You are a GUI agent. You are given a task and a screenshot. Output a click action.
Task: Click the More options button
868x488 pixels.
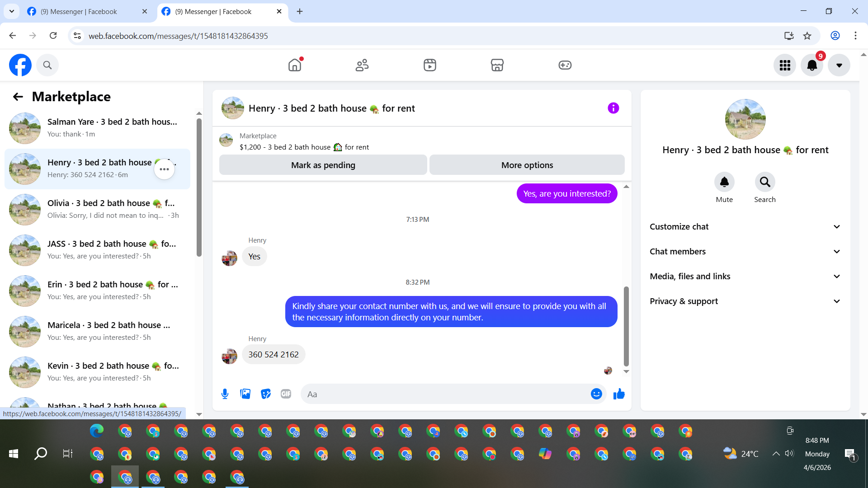(x=527, y=165)
